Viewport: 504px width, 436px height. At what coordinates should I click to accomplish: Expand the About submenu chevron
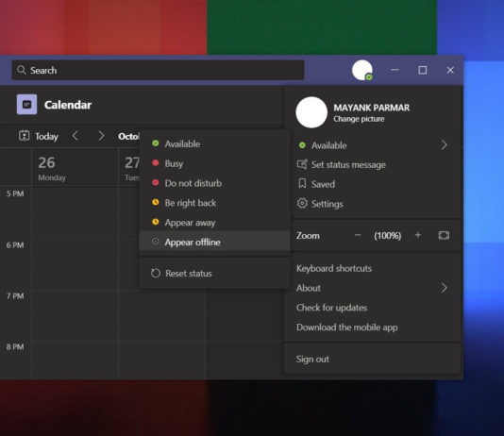click(x=444, y=288)
